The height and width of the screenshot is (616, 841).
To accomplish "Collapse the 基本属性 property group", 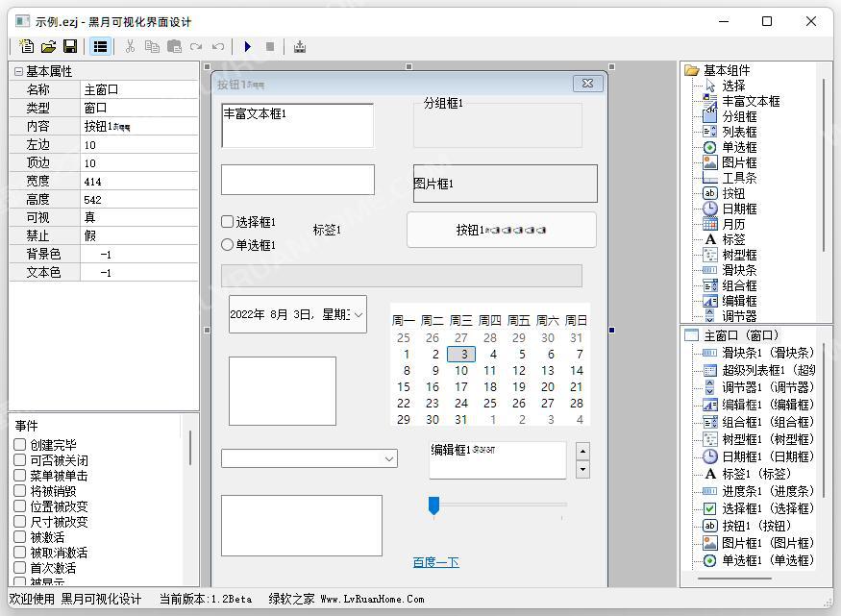I will [18, 71].
